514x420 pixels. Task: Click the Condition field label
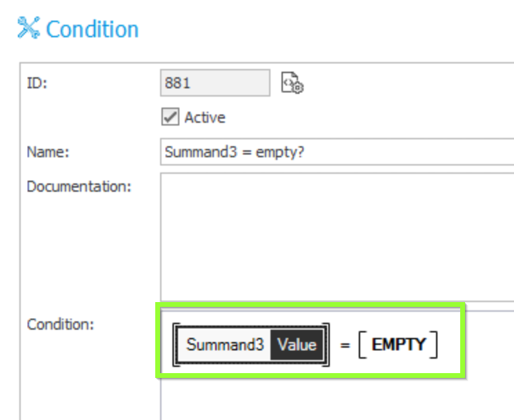tap(60, 324)
